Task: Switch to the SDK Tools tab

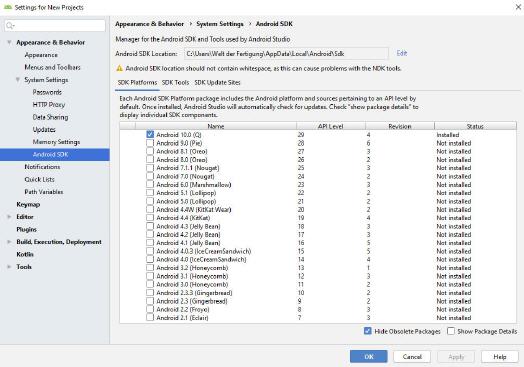Action: click(x=175, y=83)
